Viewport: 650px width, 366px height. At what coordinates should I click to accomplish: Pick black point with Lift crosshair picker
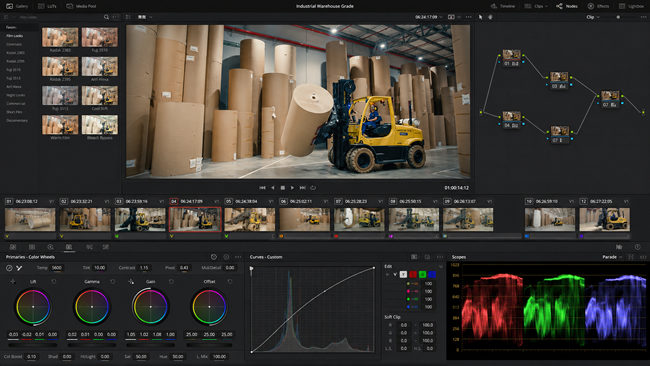[x=13, y=281]
